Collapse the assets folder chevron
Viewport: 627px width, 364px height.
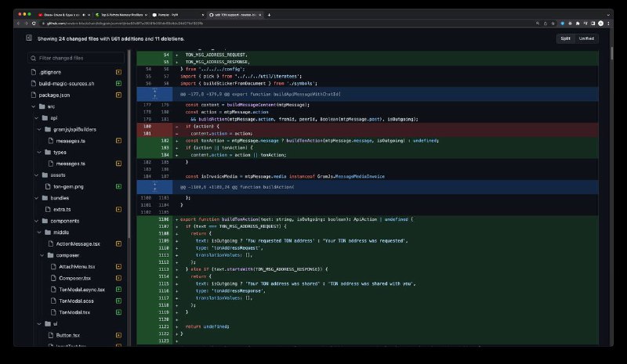(x=36, y=175)
